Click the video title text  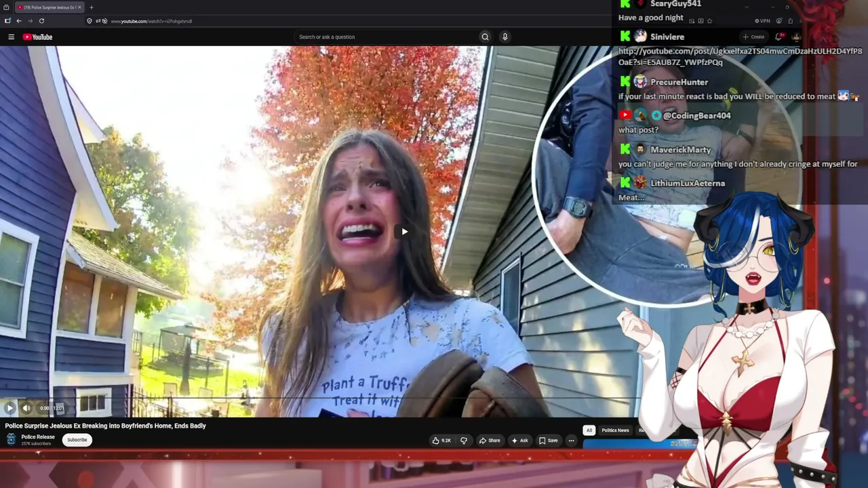105,426
